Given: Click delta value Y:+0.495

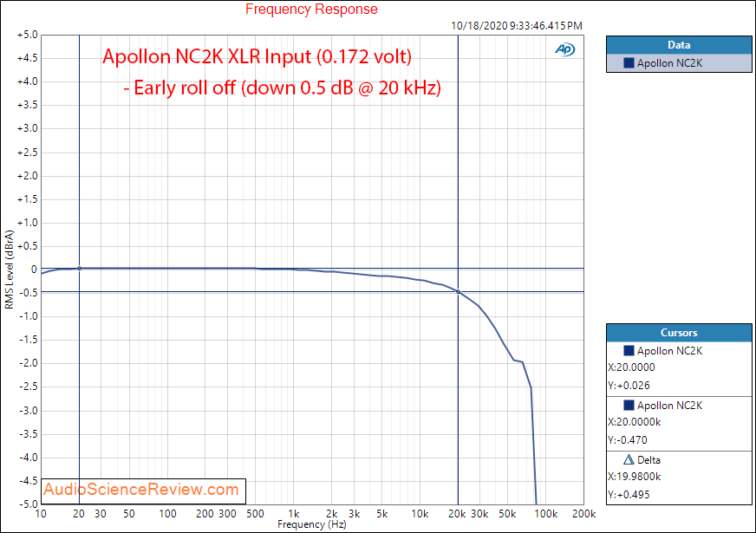Looking at the screenshot, I should coord(629,495).
